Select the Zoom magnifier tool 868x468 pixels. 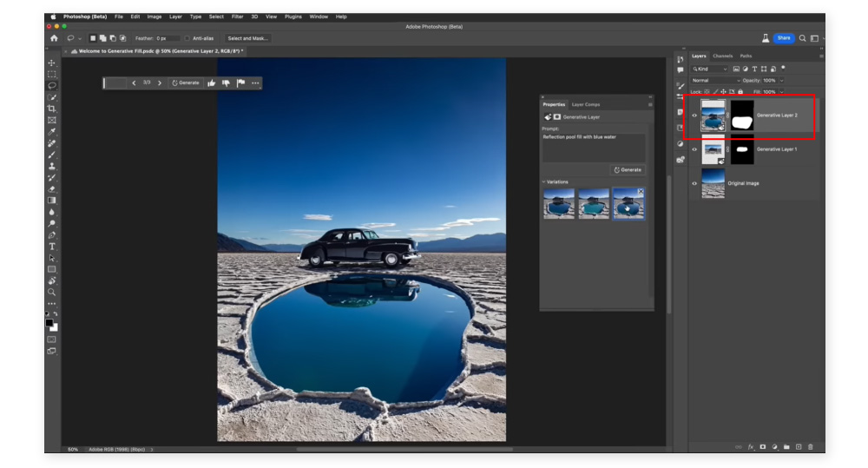click(x=52, y=292)
